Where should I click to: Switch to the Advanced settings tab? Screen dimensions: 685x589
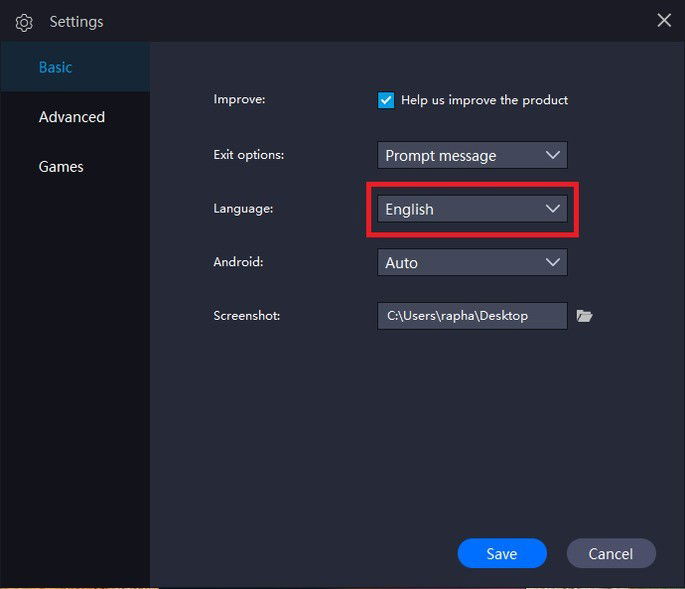point(72,117)
